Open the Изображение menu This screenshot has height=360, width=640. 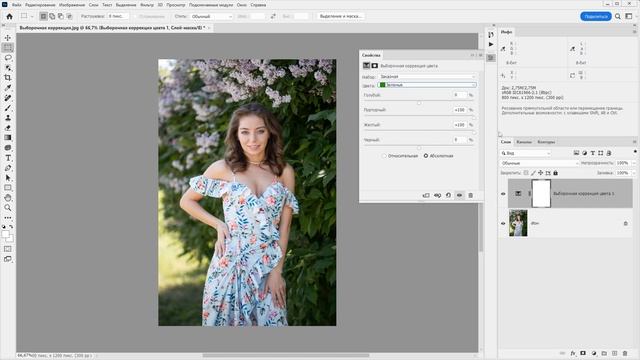[x=72, y=5]
